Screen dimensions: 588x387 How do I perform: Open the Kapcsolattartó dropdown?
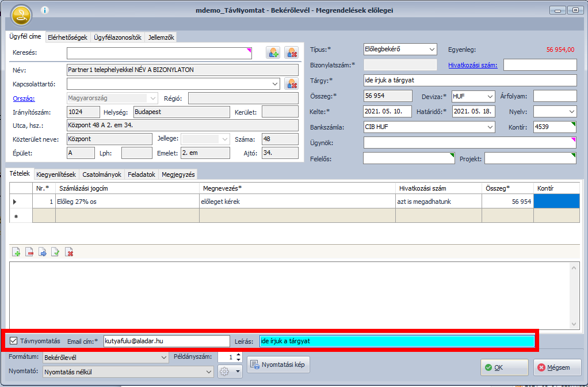[x=276, y=84]
